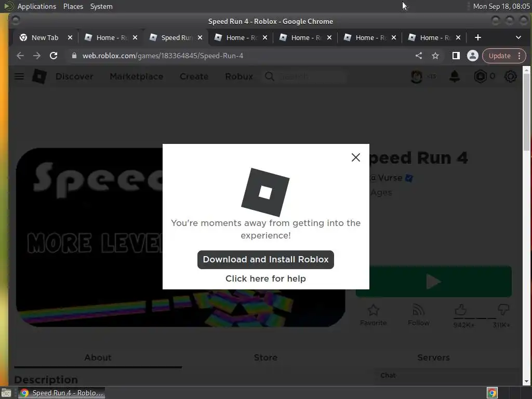Share this page via share icon

(419, 56)
